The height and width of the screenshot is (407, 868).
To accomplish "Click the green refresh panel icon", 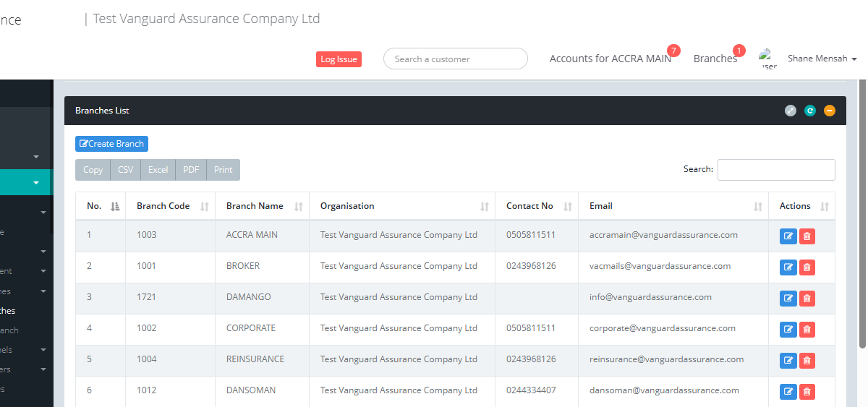I will pos(810,111).
